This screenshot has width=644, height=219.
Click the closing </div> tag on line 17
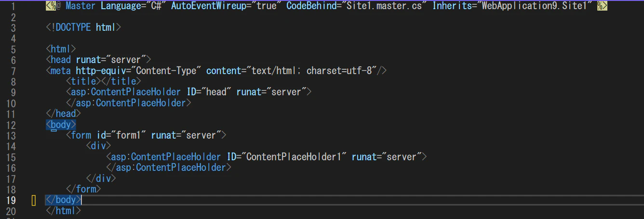pos(101,178)
